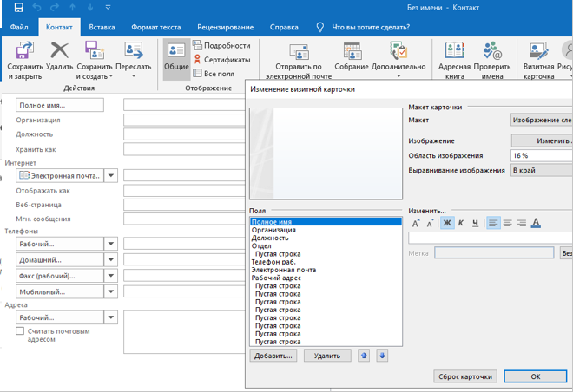Click the 'Что вы хотите сделать?' search box

(371, 28)
